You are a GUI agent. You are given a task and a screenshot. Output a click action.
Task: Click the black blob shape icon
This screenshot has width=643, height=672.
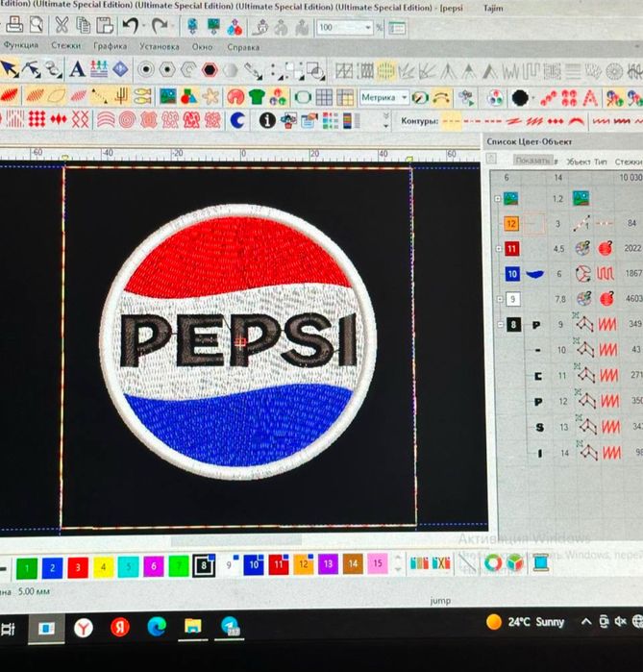coord(519,98)
